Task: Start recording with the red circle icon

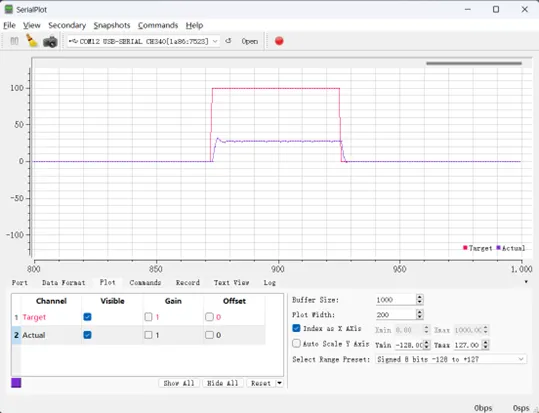Action: [279, 41]
